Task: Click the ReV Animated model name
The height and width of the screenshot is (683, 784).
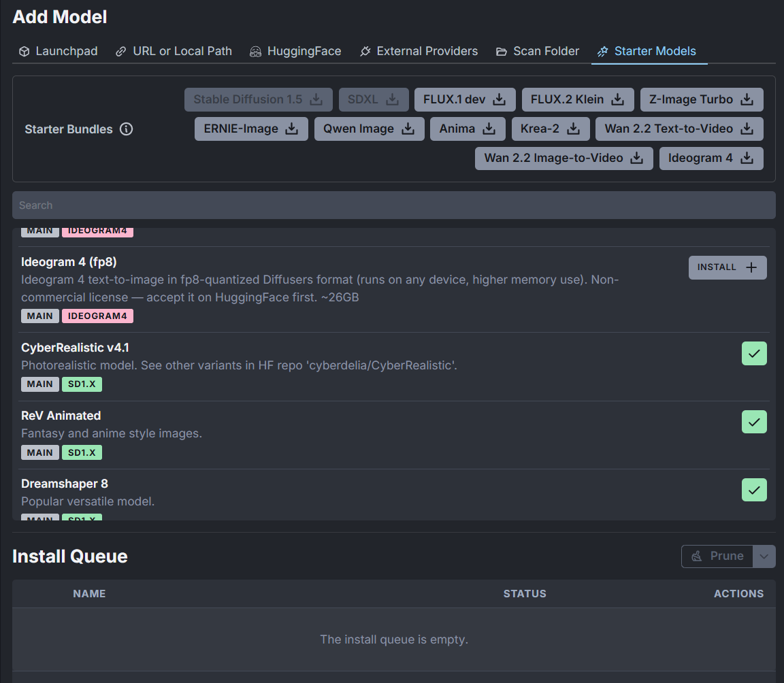Action: click(61, 416)
